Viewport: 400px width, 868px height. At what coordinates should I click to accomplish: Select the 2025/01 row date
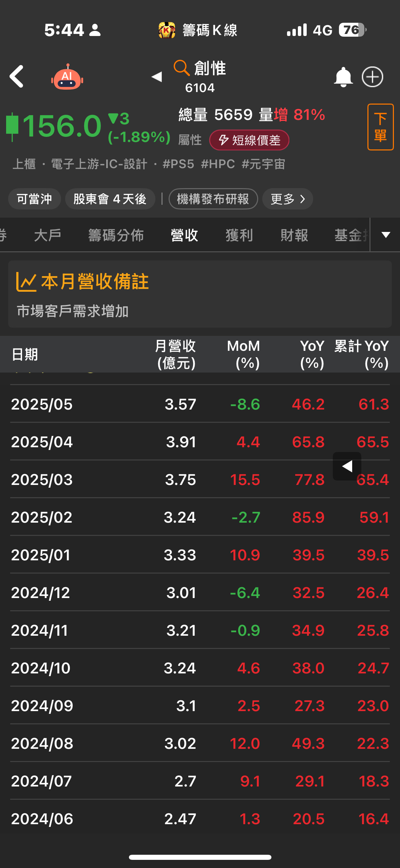pyautogui.click(x=41, y=555)
